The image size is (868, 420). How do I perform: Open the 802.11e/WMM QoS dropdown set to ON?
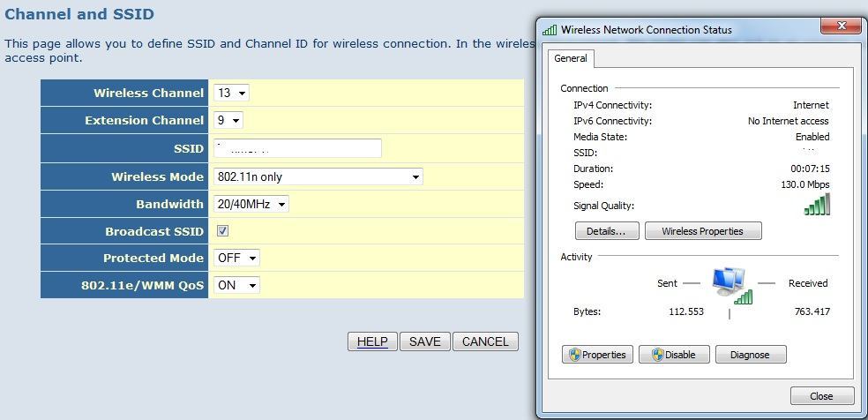[236, 285]
